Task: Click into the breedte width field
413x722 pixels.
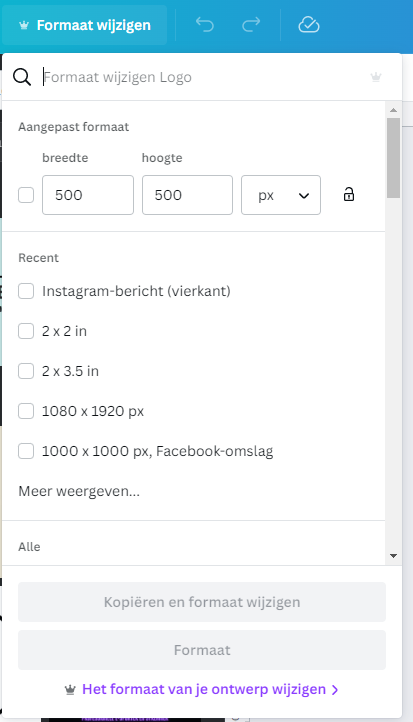Action: [x=88, y=195]
